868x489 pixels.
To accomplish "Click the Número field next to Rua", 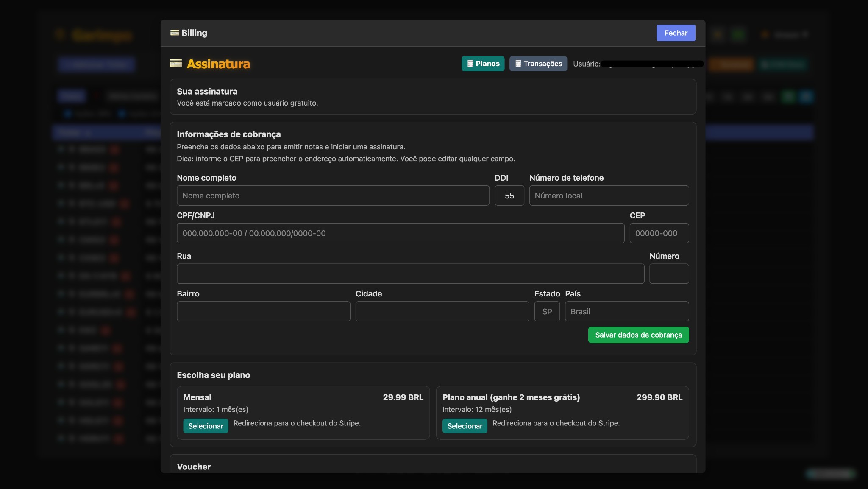I will click(669, 274).
